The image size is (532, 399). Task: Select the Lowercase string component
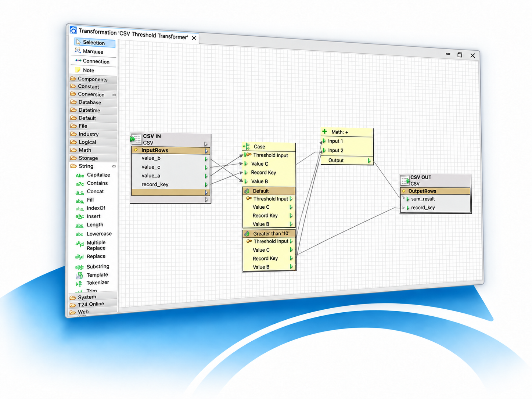pos(94,234)
